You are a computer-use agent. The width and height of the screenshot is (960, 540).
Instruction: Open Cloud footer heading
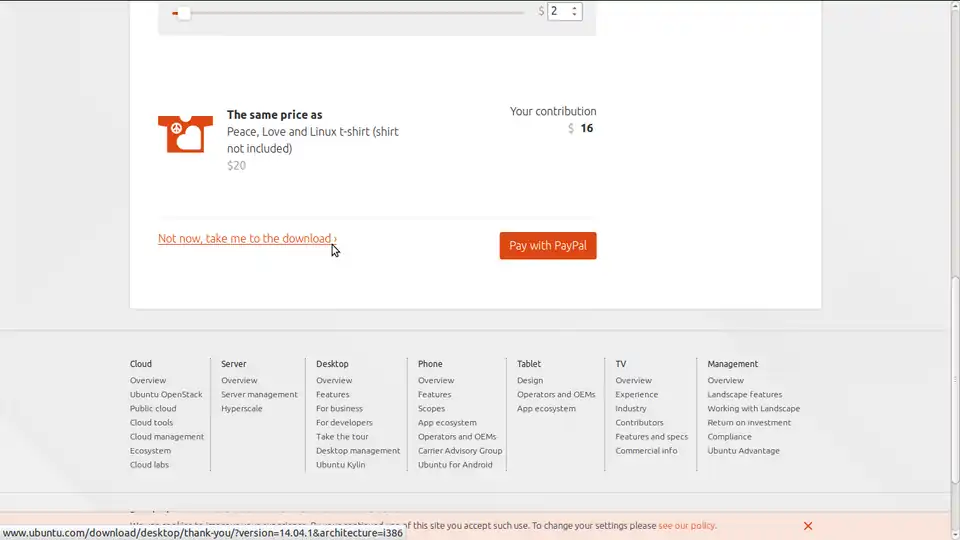click(141, 364)
